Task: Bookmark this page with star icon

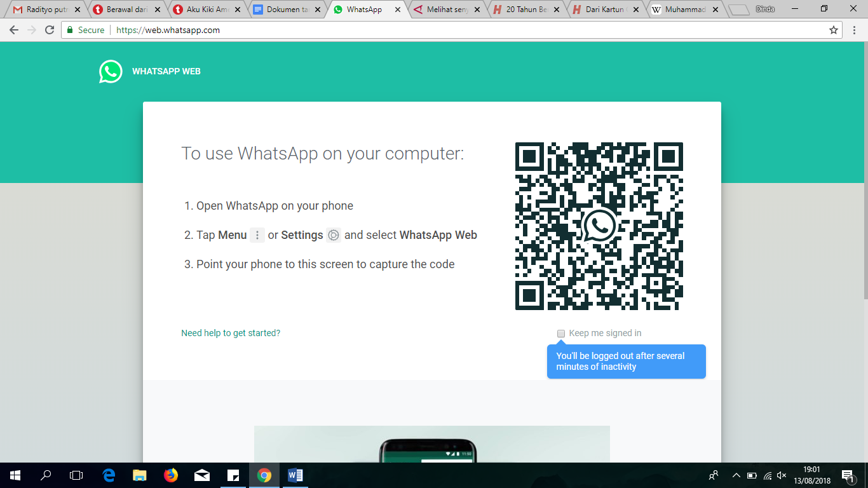Action: [x=834, y=30]
